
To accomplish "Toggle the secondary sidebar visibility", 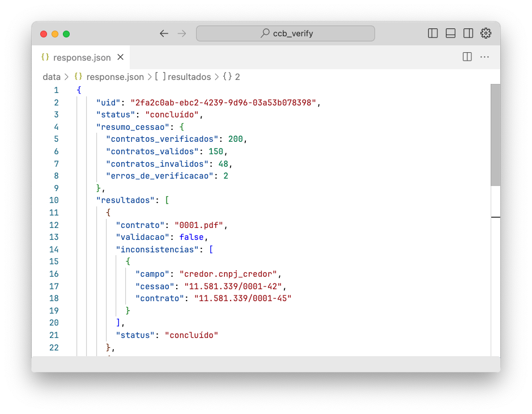I will click(x=468, y=33).
